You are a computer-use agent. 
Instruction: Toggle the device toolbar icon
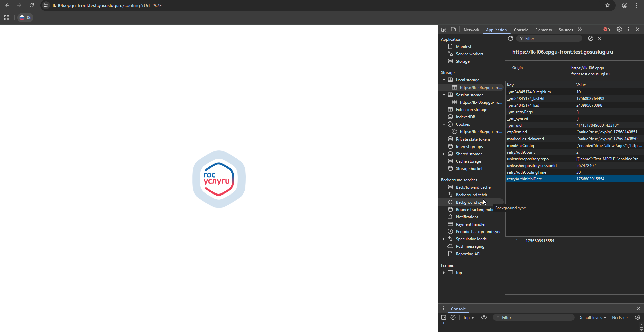(453, 30)
